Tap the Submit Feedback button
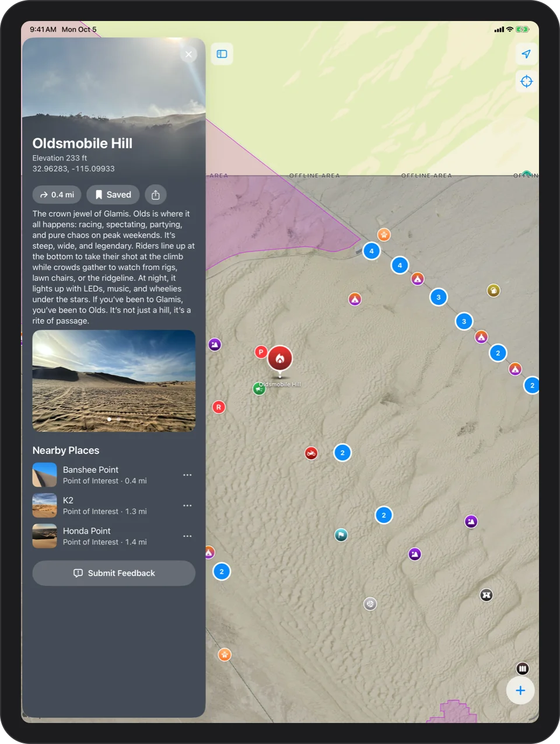Screen dimensions: 560x744 114,573
